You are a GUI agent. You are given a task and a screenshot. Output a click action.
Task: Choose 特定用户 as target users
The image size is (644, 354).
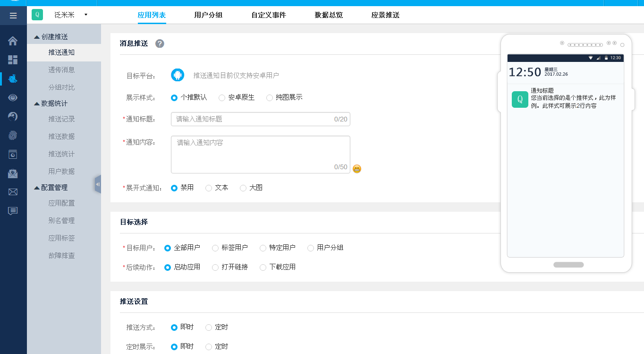(263, 248)
